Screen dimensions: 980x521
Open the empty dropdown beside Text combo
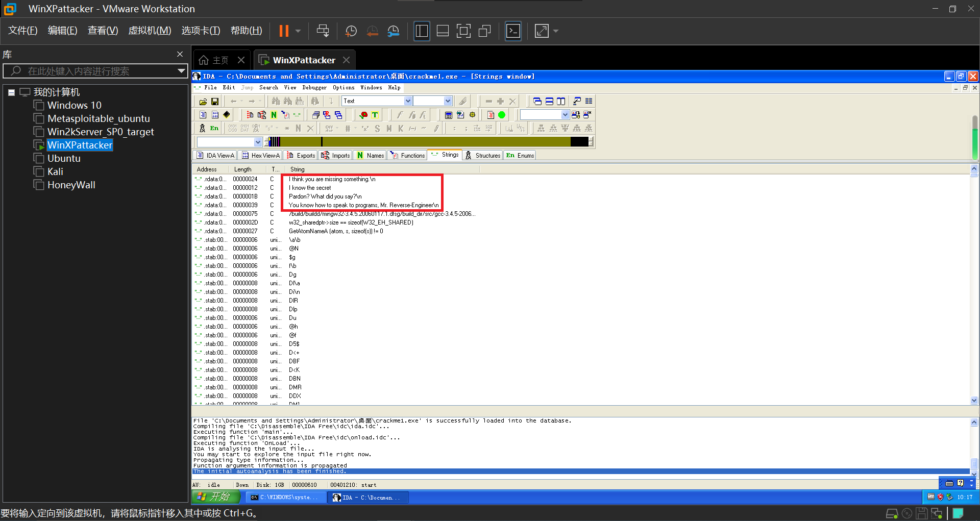point(448,101)
